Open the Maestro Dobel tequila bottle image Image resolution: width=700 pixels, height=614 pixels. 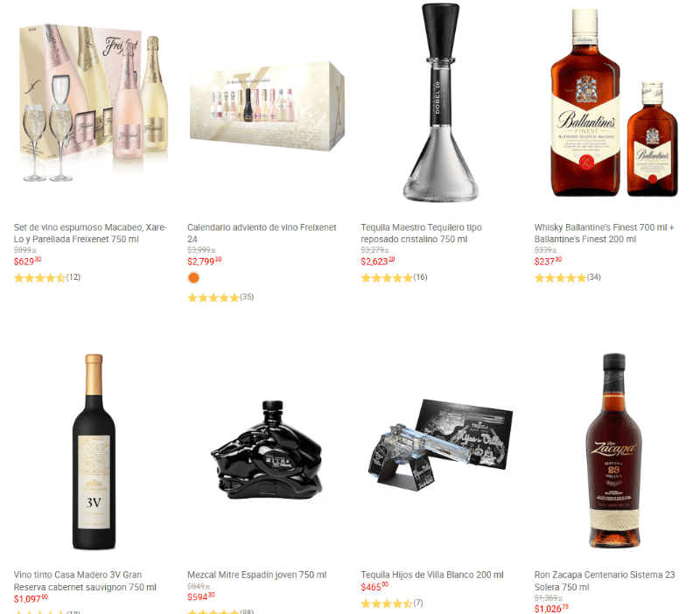[441, 102]
